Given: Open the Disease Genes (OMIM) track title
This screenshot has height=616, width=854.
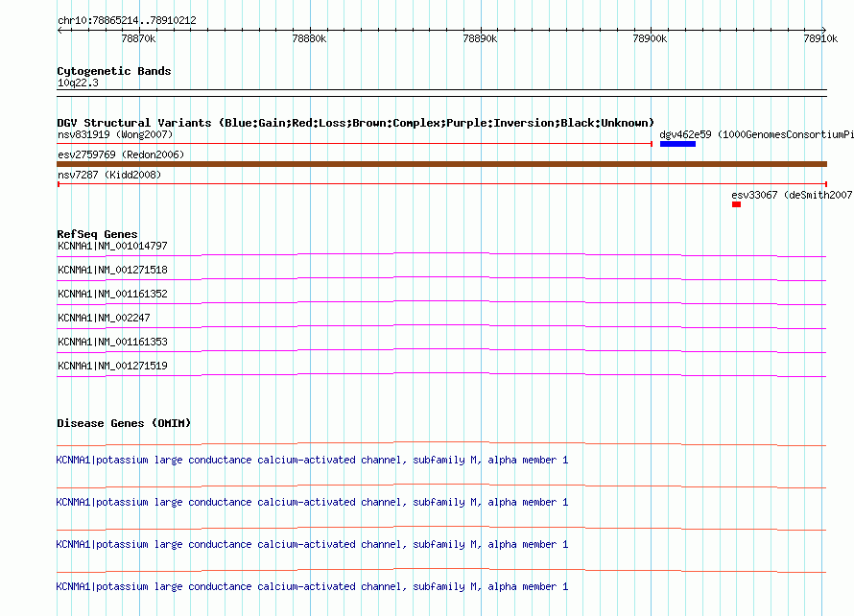Looking at the screenshot, I should point(124,423).
